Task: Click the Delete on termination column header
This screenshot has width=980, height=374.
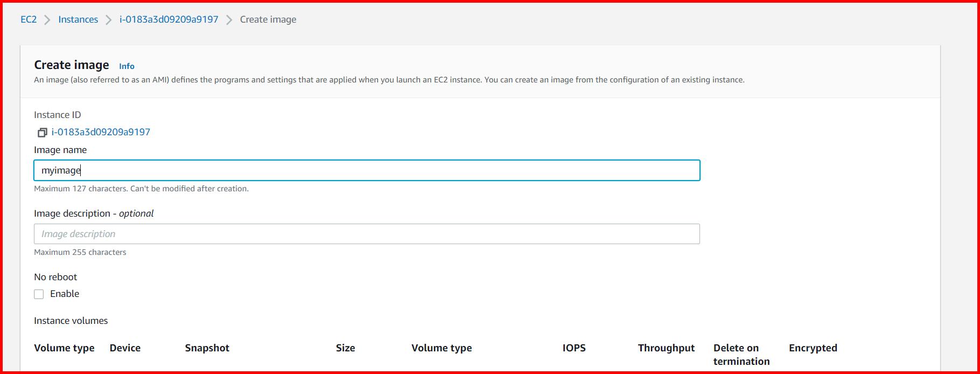Action: coord(741,355)
